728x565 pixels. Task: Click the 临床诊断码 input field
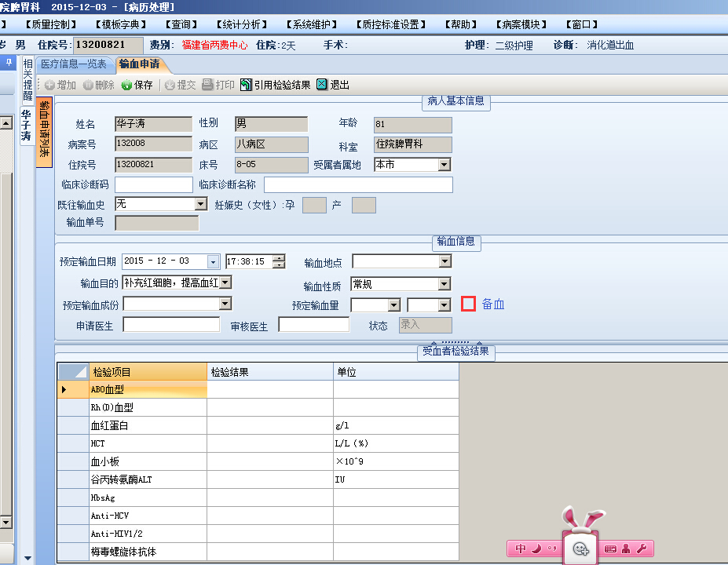(154, 184)
